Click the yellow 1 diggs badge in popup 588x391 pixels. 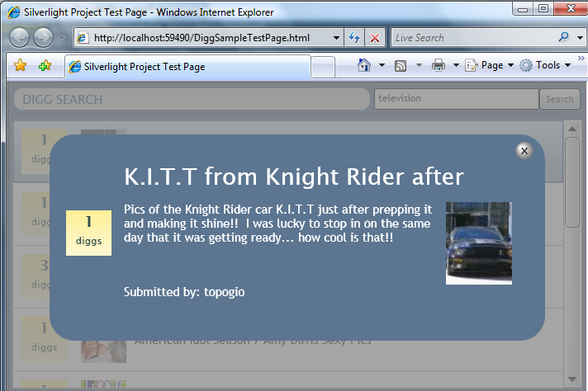pos(89,233)
